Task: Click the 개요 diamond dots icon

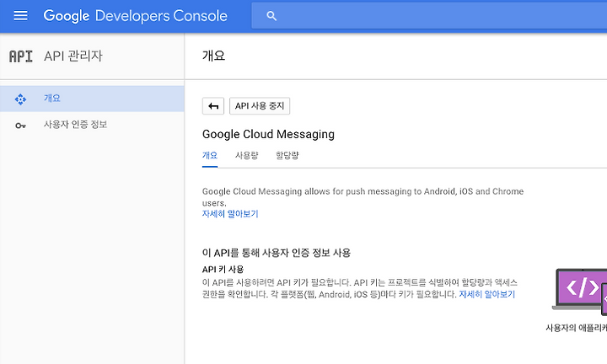Action: click(20, 99)
